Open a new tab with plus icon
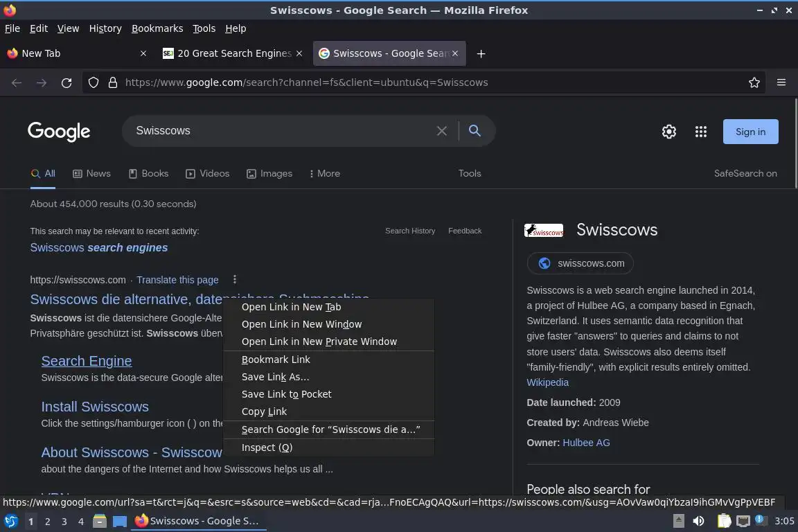The width and height of the screenshot is (798, 532). 481,53
